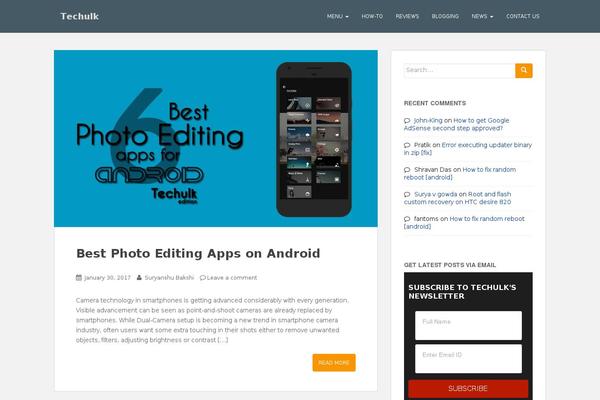Image resolution: width=600 pixels, height=400 pixels.
Task: Focus the Search text field
Action: click(x=459, y=70)
